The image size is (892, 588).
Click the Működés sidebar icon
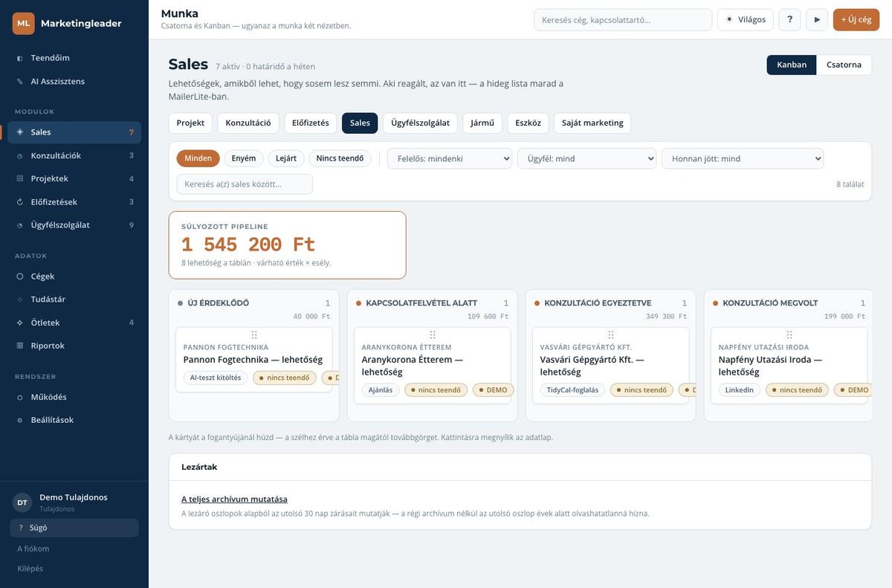click(20, 397)
